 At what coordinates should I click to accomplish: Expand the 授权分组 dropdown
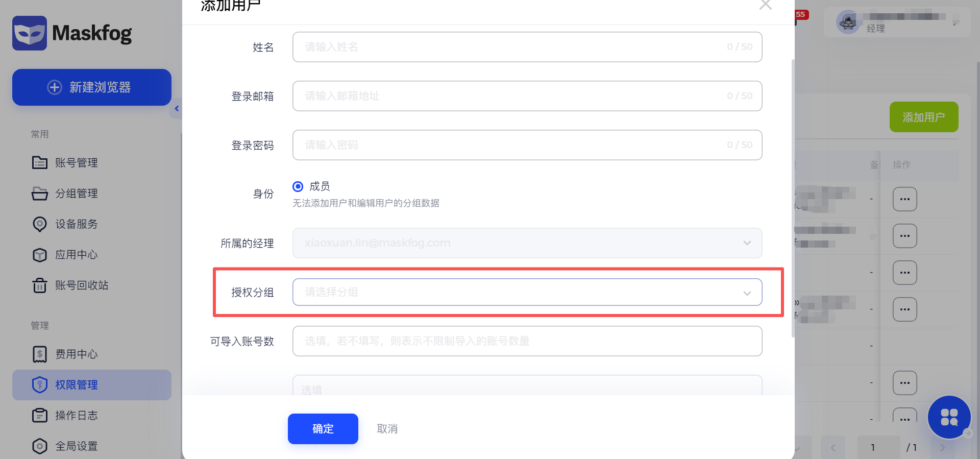(x=527, y=292)
